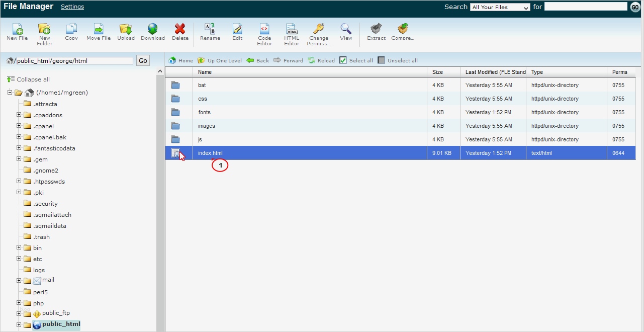The height and width of the screenshot is (332, 644).
Task: Click the images folder icon
Action: point(175,126)
